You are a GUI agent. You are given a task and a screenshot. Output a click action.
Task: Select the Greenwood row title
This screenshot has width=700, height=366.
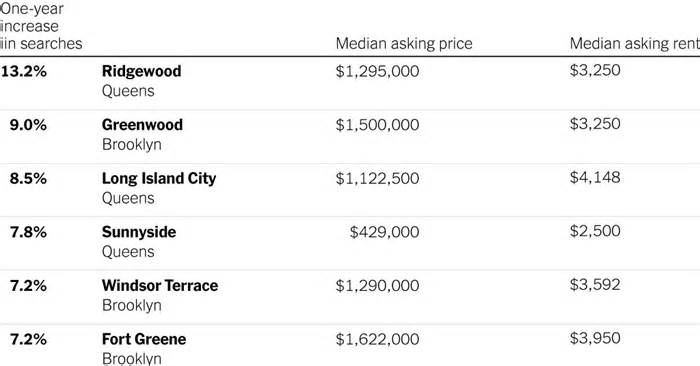click(x=142, y=125)
